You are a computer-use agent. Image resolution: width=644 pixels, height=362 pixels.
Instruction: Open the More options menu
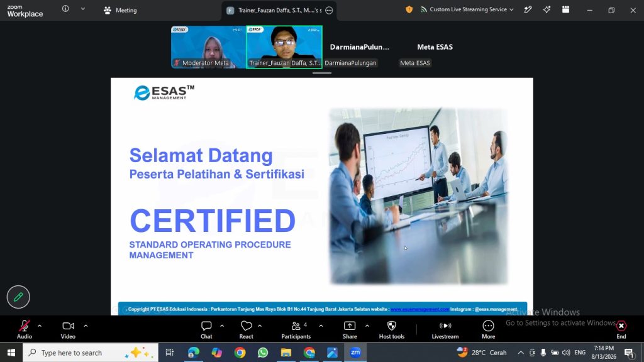tap(488, 329)
